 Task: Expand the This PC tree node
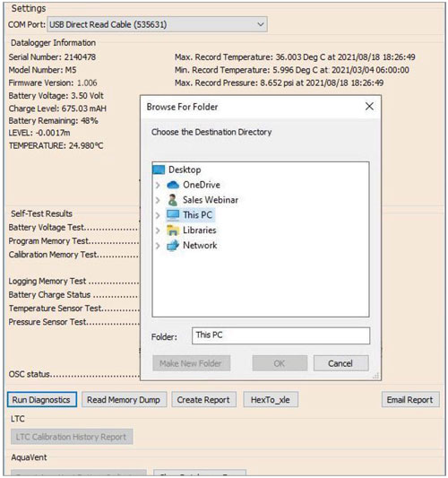coord(158,215)
